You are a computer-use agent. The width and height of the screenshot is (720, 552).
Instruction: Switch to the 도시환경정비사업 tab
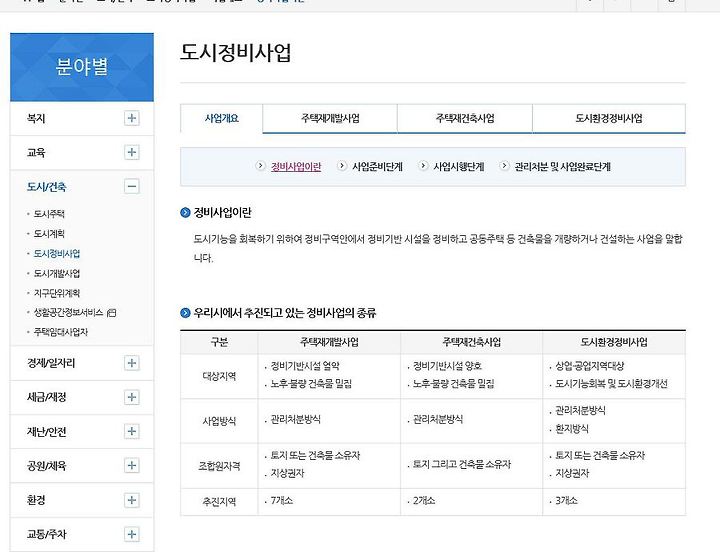(609, 118)
